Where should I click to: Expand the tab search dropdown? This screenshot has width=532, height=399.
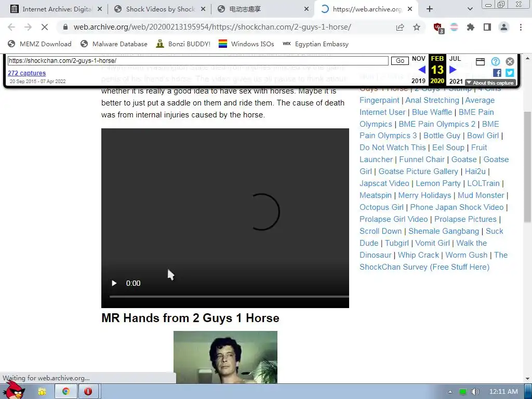click(x=470, y=9)
